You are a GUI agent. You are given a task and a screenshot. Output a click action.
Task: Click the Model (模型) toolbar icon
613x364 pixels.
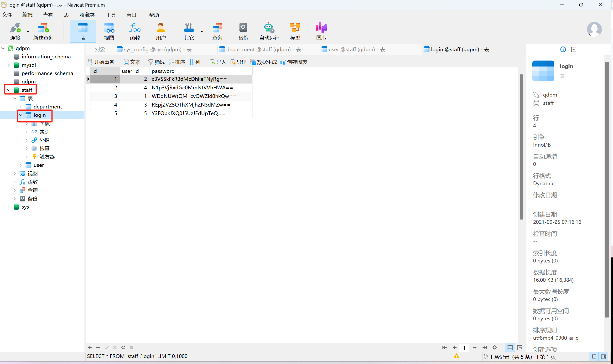[295, 31]
